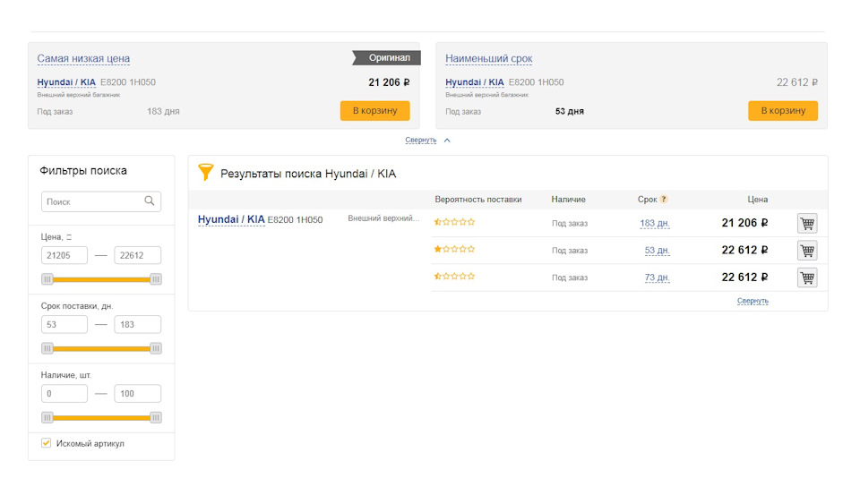Viewport: 860px width, 504px height.
Task: Collapse top offers with Свернуть chevron
Action: point(428,141)
